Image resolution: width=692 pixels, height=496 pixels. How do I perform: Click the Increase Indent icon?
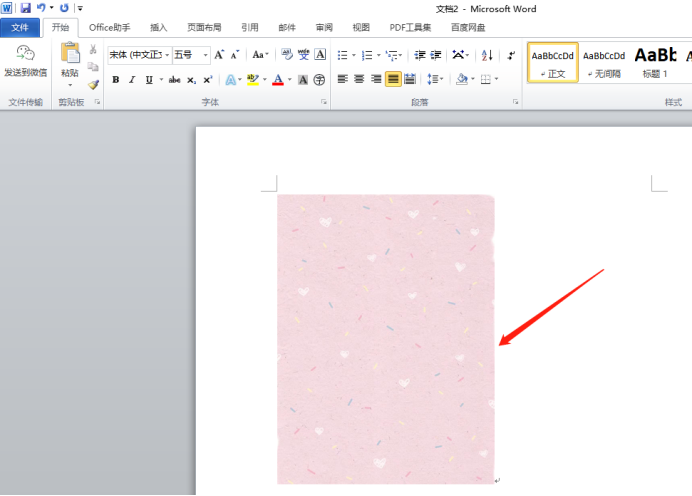436,55
